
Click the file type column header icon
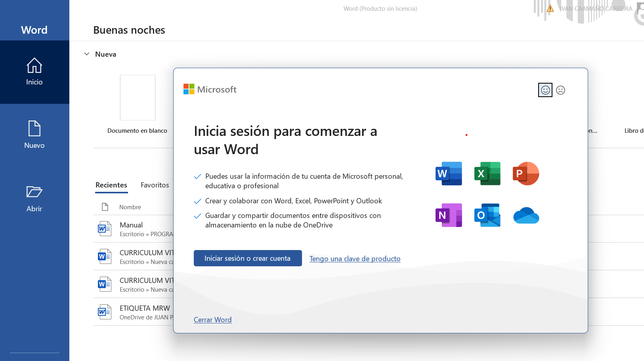pyautogui.click(x=105, y=207)
